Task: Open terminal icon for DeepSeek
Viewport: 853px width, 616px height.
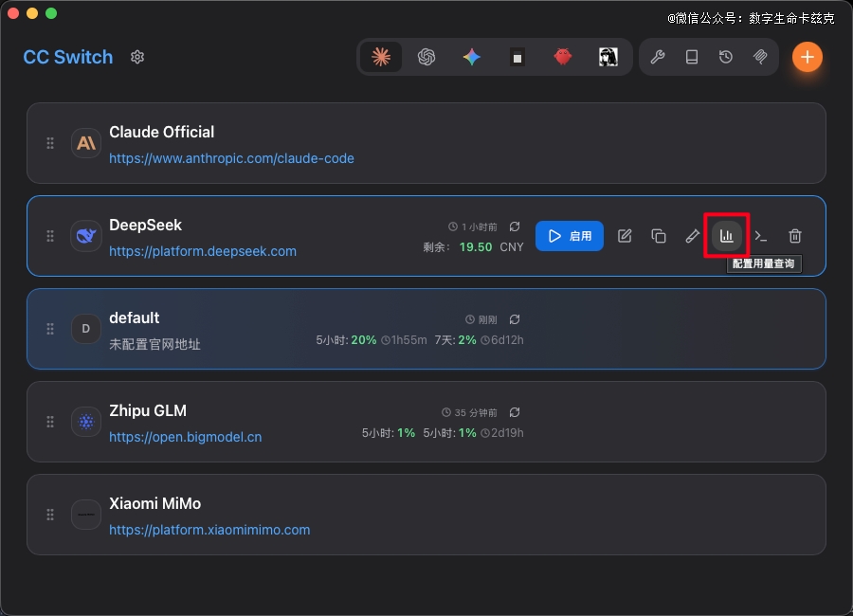Action: coord(761,236)
